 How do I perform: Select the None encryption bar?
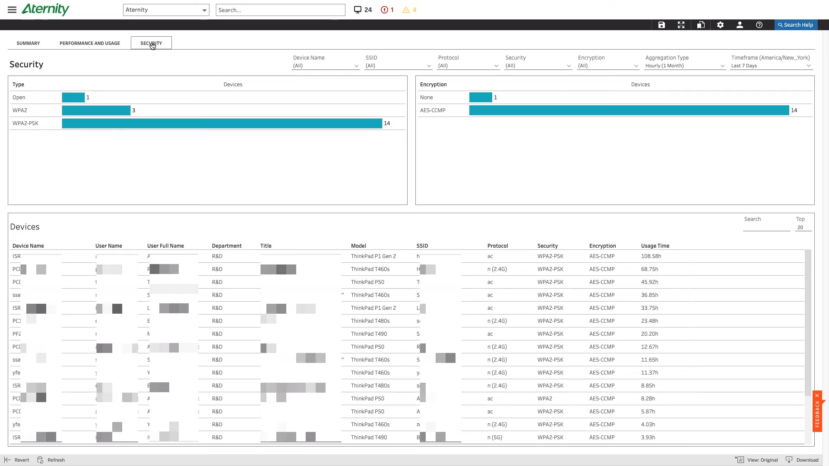[480, 97]
